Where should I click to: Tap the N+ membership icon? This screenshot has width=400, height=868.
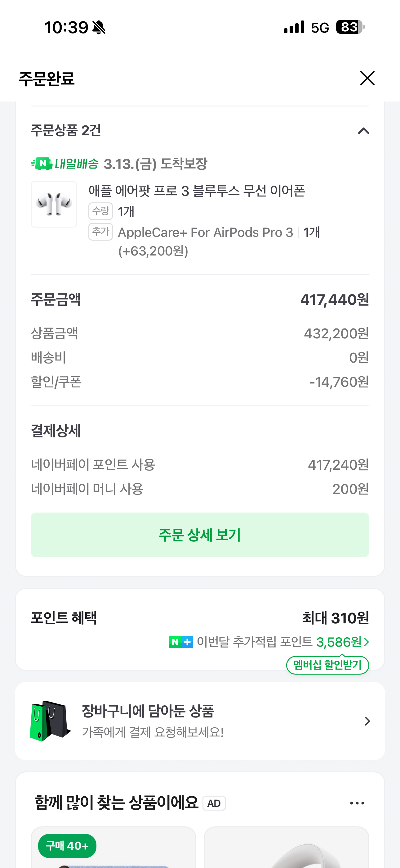[181, 642]
